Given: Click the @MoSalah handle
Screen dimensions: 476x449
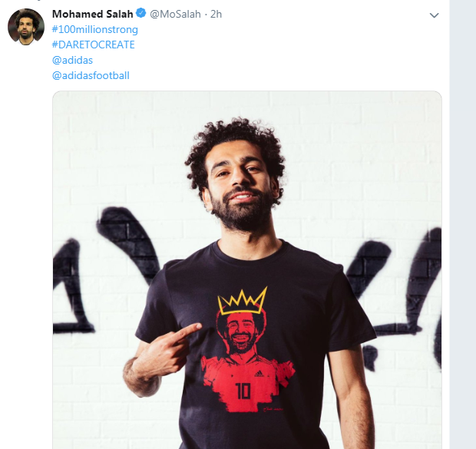Looking at the screenshot, I should [175, 14].
